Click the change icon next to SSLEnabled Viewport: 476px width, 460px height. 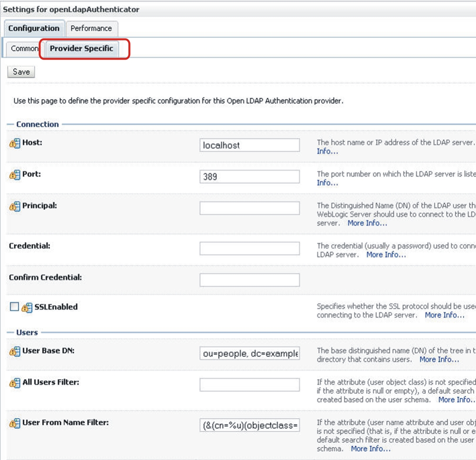[x=27, y=307]
